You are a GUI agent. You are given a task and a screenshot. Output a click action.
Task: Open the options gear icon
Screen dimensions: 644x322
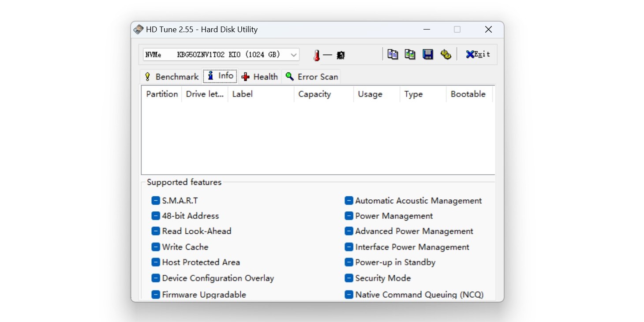[x=446, y=54]
